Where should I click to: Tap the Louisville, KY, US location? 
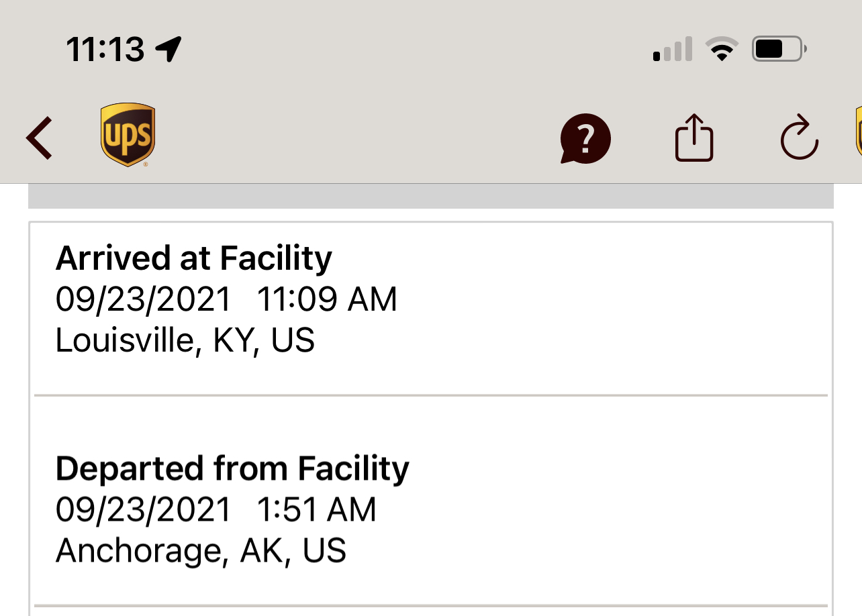(185, 340)
